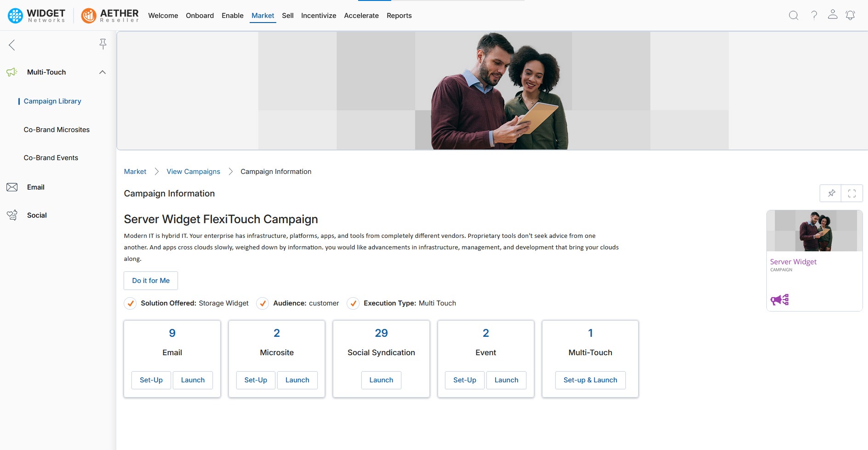Click the Execution Type checkmark
This screenshot has width=868, height=450.
pyautogui.click(x=353, y=304)
